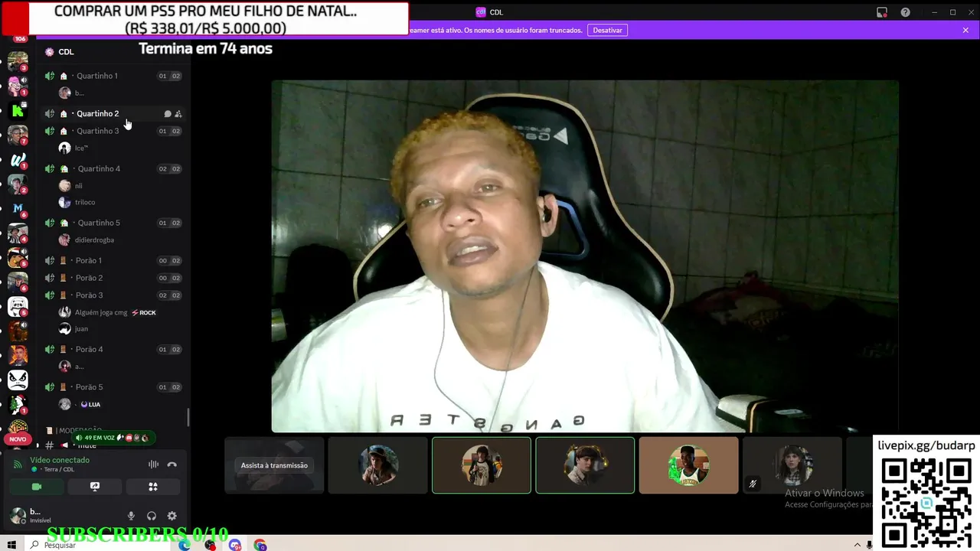This screenshot has height=551, width=980.
Task: Open the angry face server icon
Action: pos(18,379)
